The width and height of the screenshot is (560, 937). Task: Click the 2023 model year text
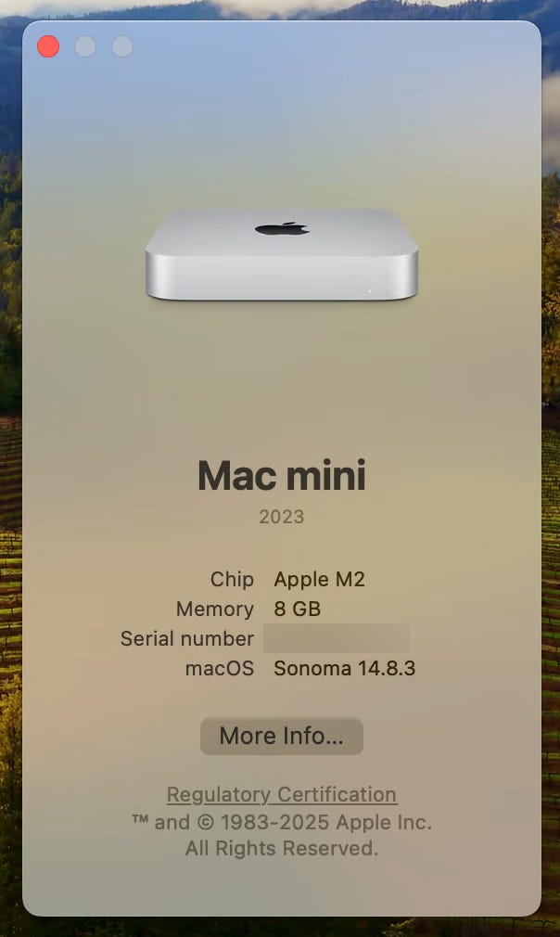point(281,517)
